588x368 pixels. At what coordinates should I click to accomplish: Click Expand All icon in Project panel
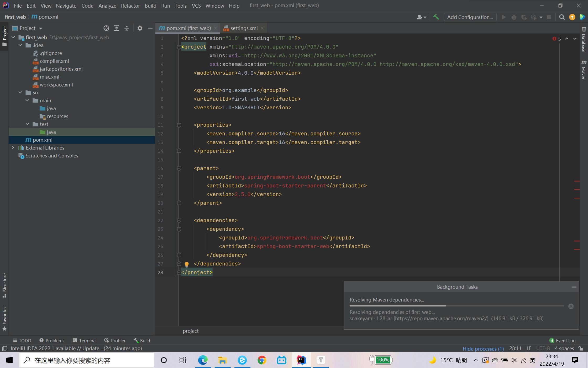117,28
